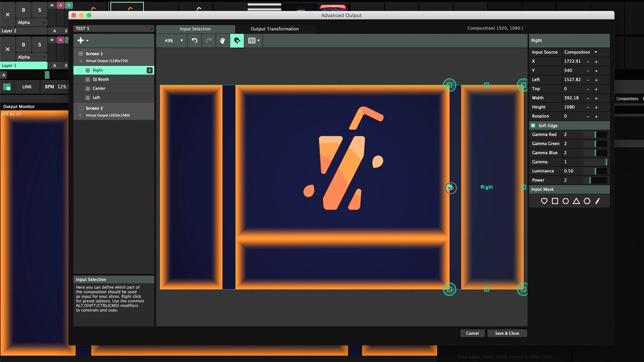Increase the Rotation value with plus
The height and width of the screenshot is (362, 644).
(596, 116)
